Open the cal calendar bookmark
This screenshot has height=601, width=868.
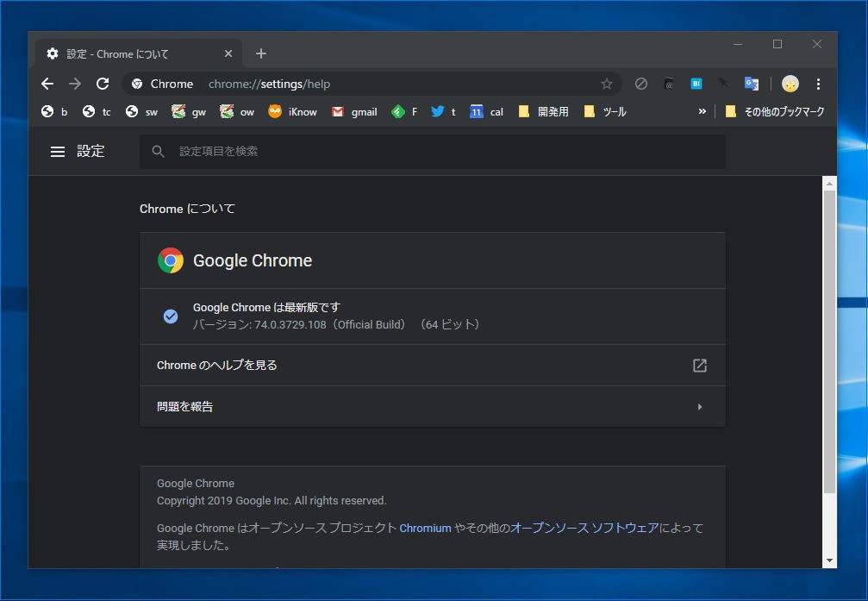pos(486,111)
